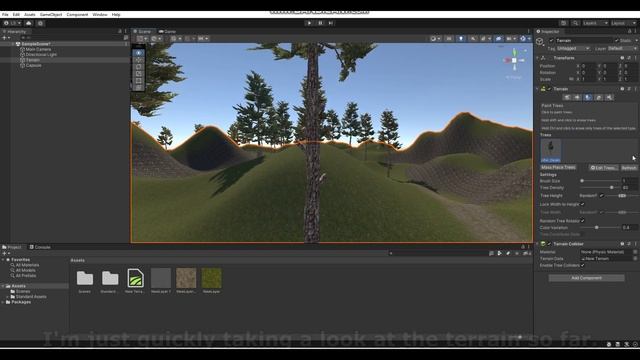Open the Terrain Settings tool
The width and height of the screenshot is (640, 360).
coord(609,97)
